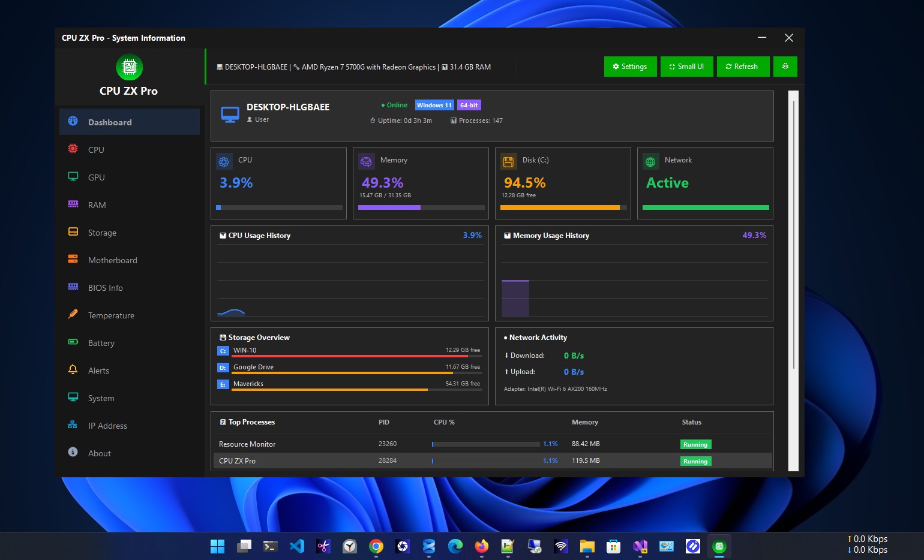
Task: Click the Running status for Resource Monitor
Action: click(x=695, y=444)
